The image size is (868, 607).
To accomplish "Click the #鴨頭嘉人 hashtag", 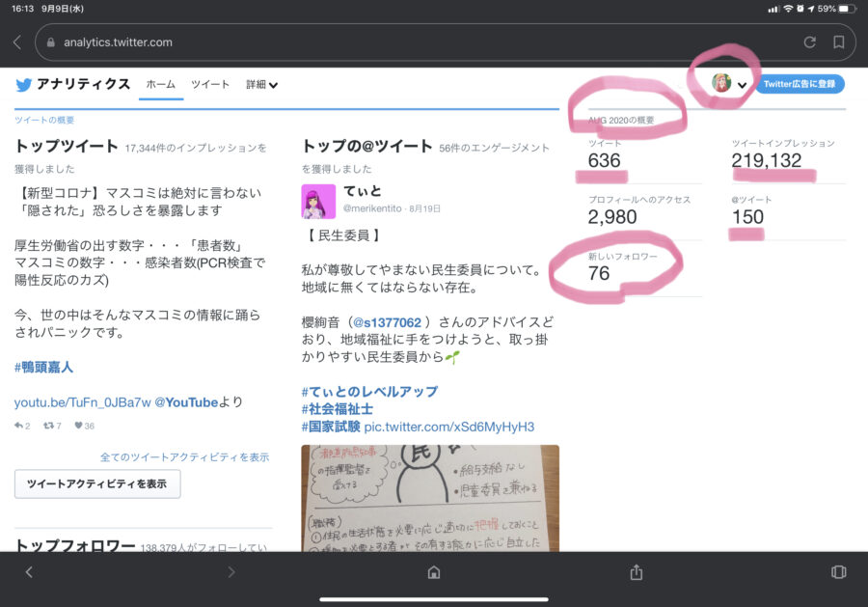I will click(43, 367).
